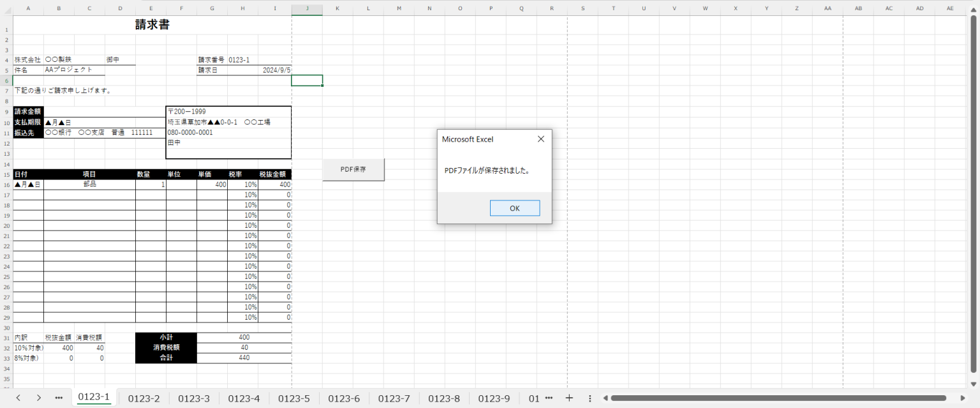This screenshot has width=980, height=408.
Task: Select column J header
Action: pyautogui.click(x=307, y=8)
